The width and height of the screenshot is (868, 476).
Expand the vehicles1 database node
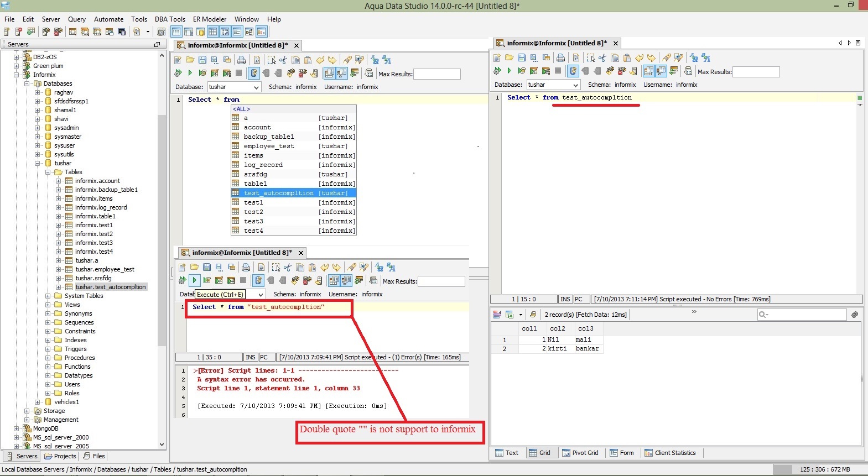[x=38, y=402]
